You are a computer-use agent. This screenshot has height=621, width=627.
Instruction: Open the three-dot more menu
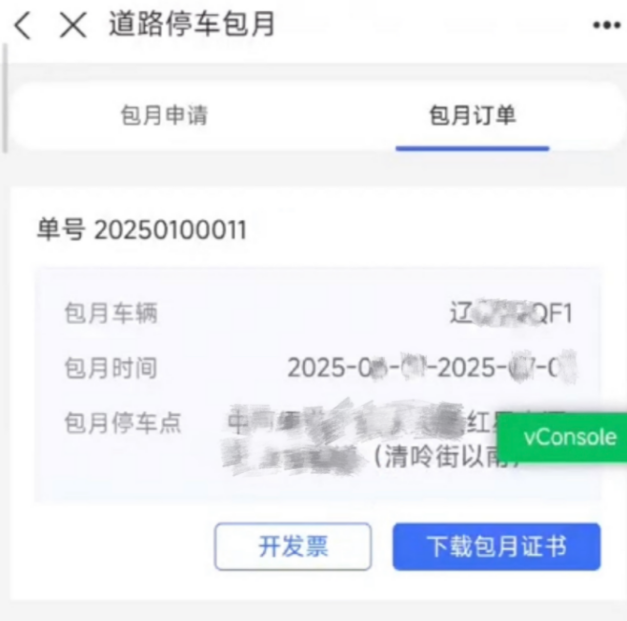tap(607, 25)
